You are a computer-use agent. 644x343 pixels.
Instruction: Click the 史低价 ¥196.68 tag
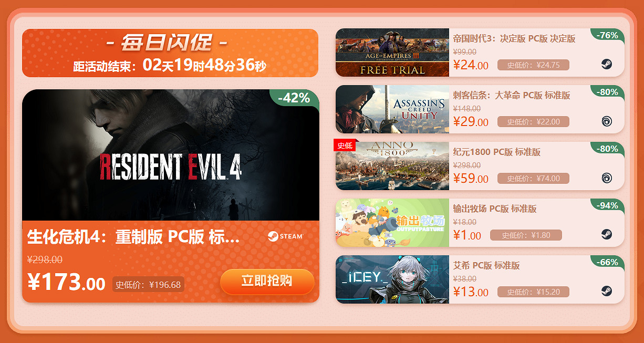(148, 285)
